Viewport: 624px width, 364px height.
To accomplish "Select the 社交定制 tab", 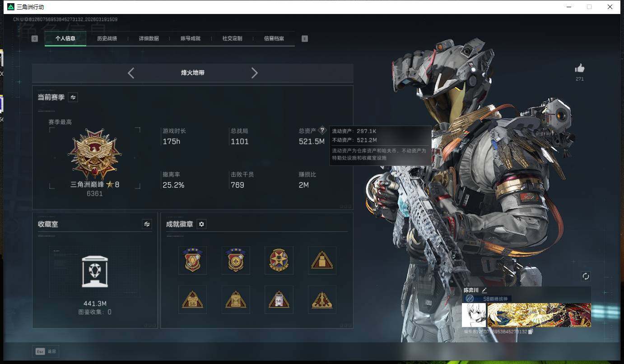I will tap(233, 39).
